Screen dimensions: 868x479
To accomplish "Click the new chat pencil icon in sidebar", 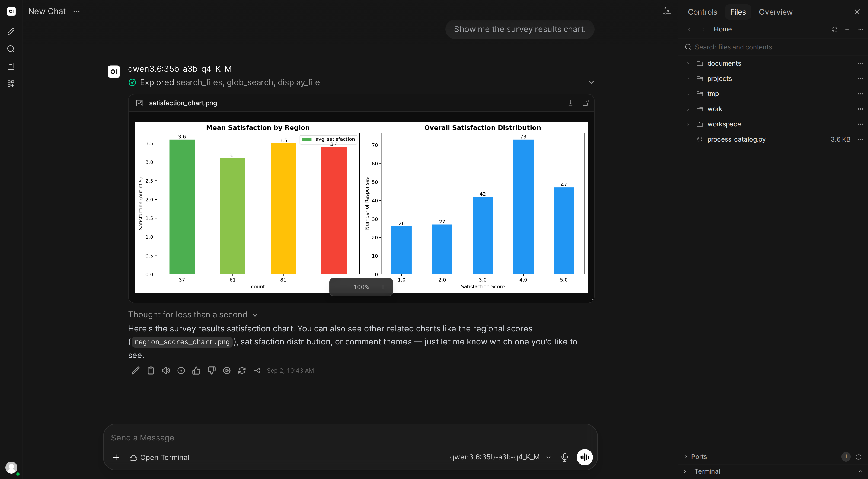I will click(11, 31).
